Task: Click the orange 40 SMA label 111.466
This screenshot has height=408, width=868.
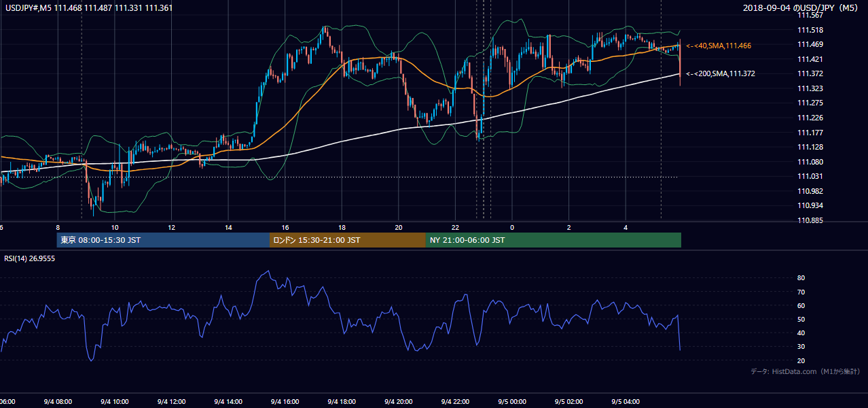Action: pos(719,46)
